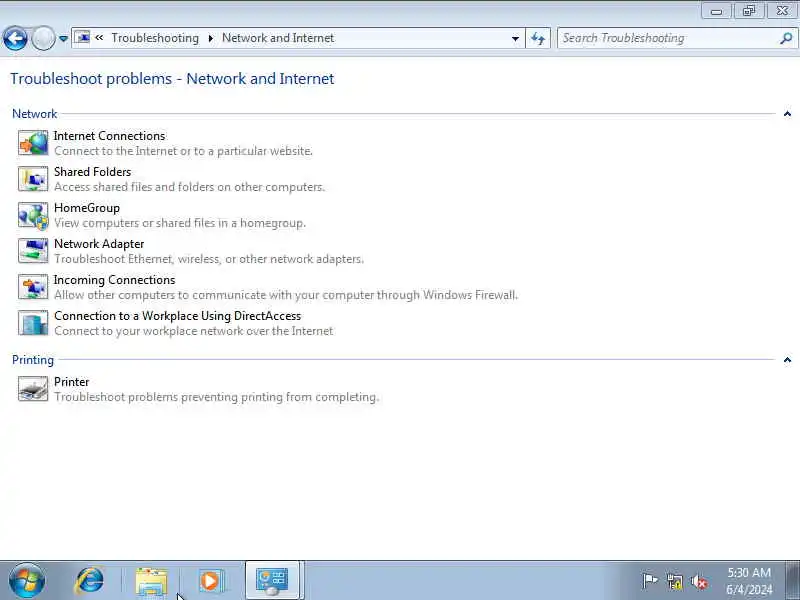Viewport: 800px width, 600px height.
Task: Click the breadcrumb chevron before Troubleshooting
Action: (x=99, y=38)
